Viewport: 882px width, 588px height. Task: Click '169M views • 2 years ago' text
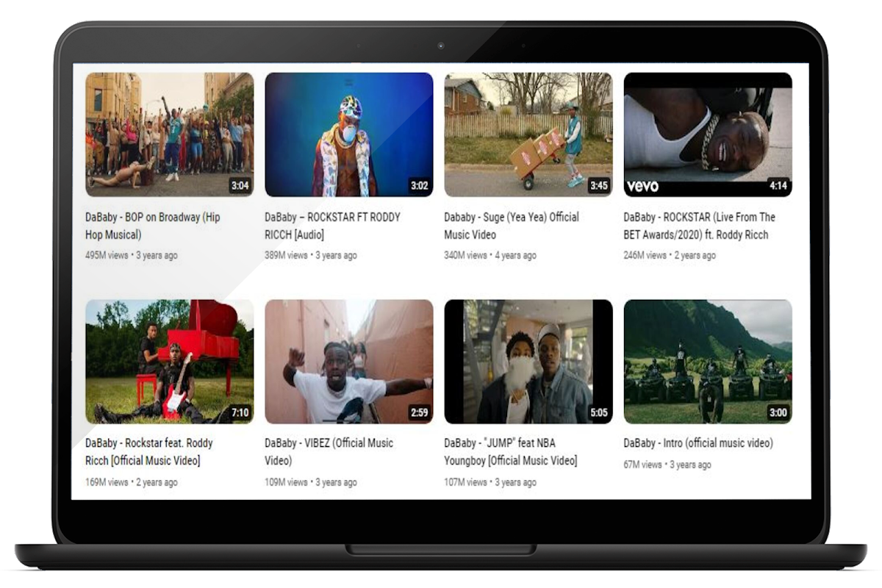click(132, 483)
